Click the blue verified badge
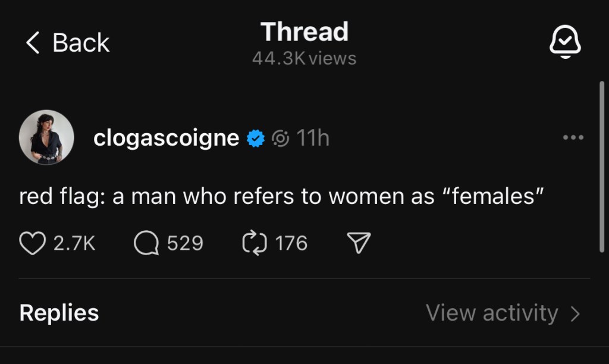The width and height of the screenshot is (609, 364). click(256, 139)
